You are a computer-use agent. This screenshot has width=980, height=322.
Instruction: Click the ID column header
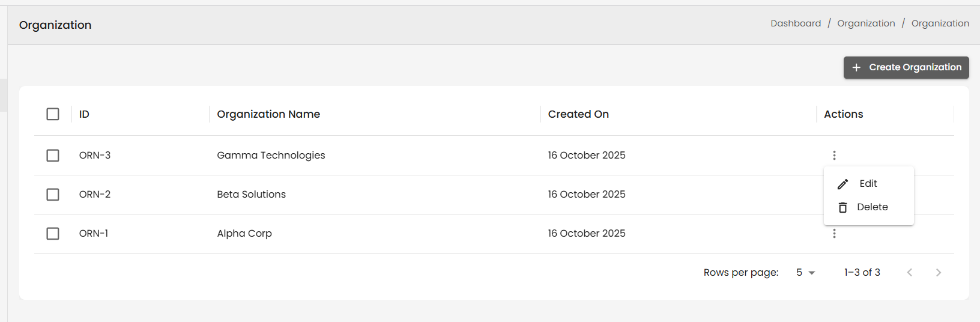point(84,114)
